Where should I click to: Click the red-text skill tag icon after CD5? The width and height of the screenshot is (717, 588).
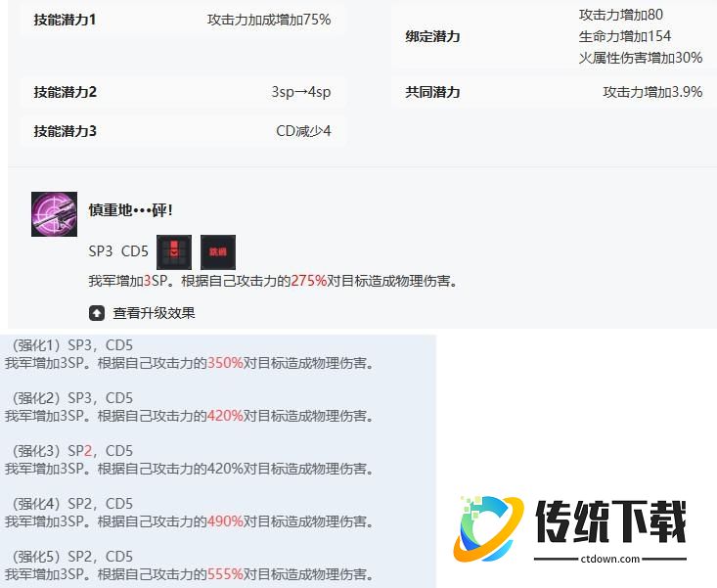[218, 252]
